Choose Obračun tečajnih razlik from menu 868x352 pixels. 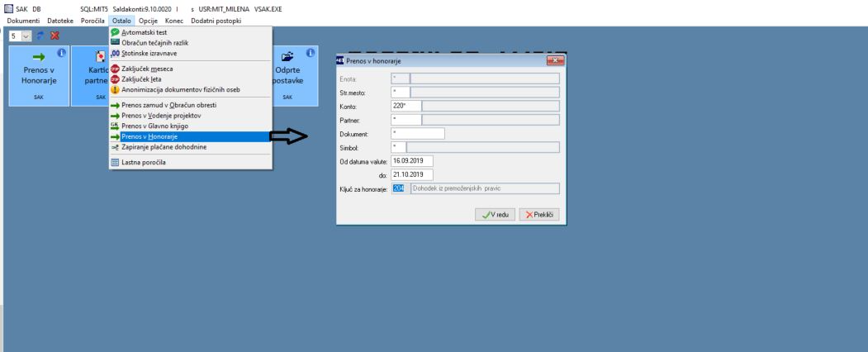191,43
